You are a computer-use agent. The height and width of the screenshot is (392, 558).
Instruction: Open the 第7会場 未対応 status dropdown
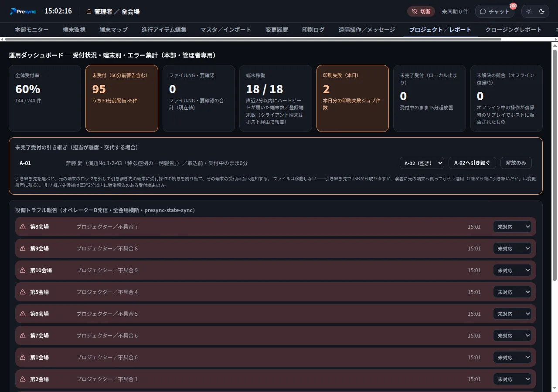click(512, 335)
